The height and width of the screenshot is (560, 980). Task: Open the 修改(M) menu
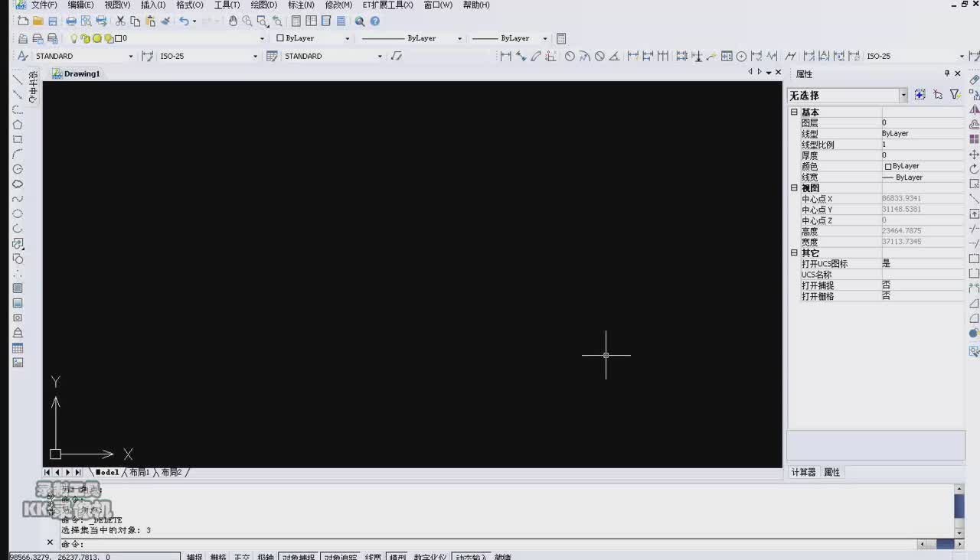(x=338, y=5)
